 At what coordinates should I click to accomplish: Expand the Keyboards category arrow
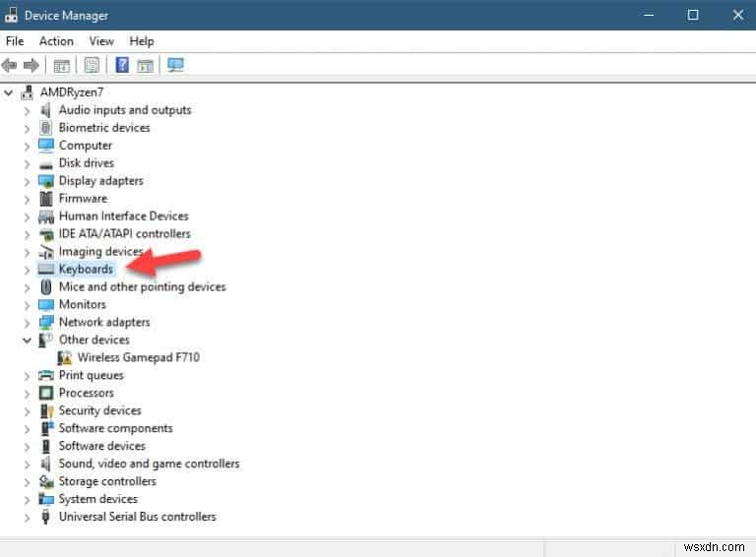[x=27, y=270]
